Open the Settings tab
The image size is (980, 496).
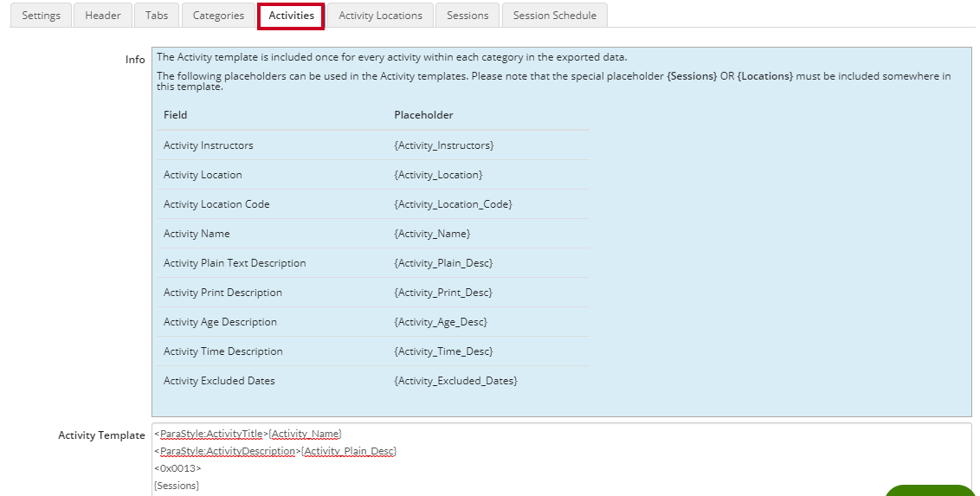pyautogui.click(x=42, y=16)
